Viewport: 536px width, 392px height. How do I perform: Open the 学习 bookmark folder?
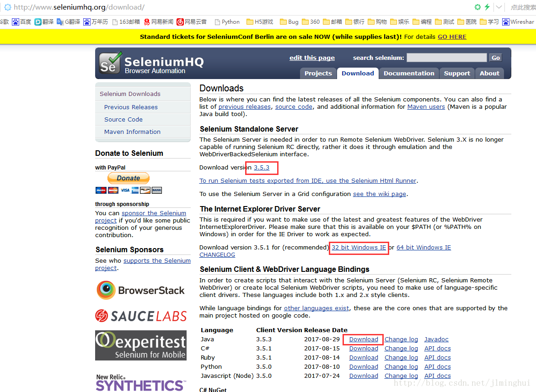489,22
